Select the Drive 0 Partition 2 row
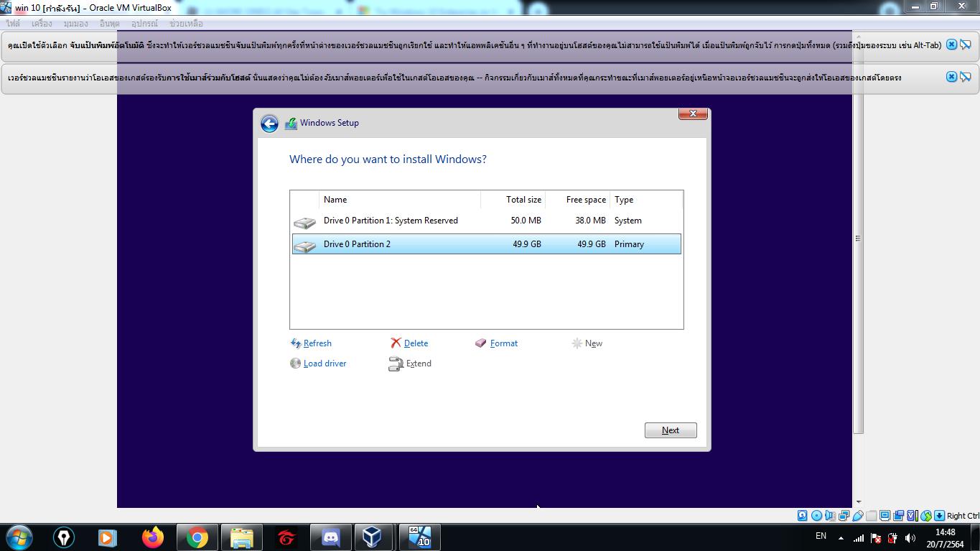Screen dimensions: 980x551 [x=487, y=244]
